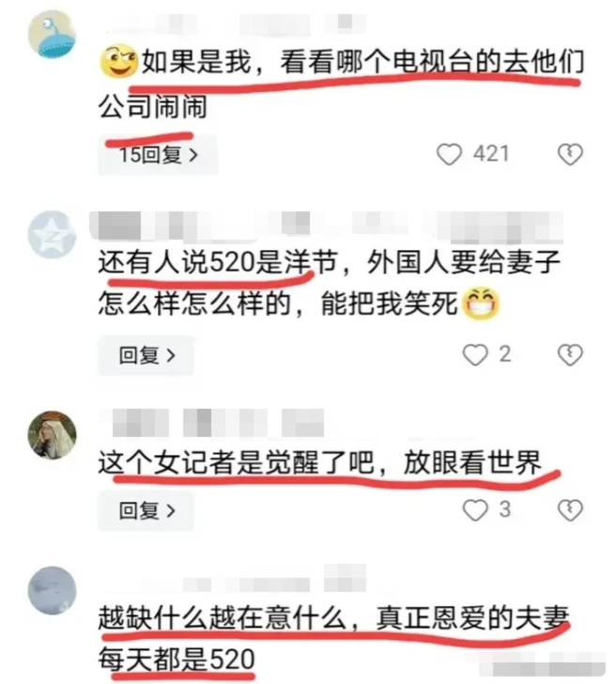This screenshot has height=684, width=616.
Task: Reply to the 520是洋节 comment
Action: [146, 355]
